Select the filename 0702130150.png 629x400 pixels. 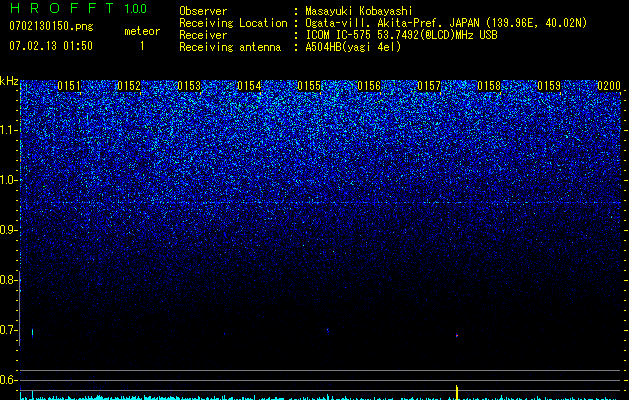click(51, 26)
